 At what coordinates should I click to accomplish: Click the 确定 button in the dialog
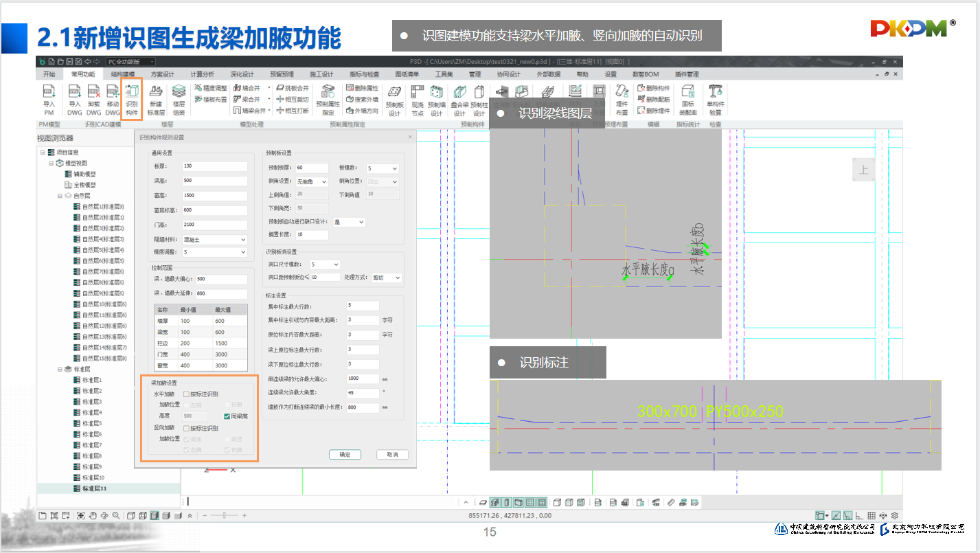[345, 455]
